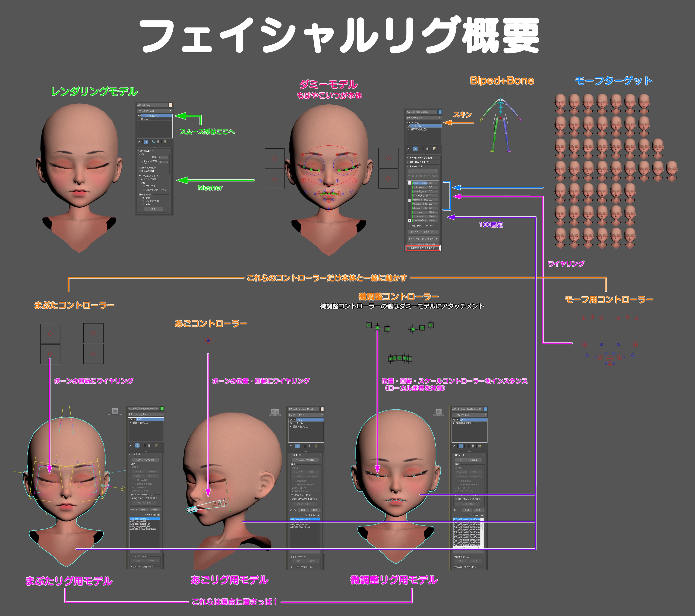The image size is (695, 616).
Task: Click the Remove Modifier trash icon in Morpher panel
Action: tap(427, 149)
